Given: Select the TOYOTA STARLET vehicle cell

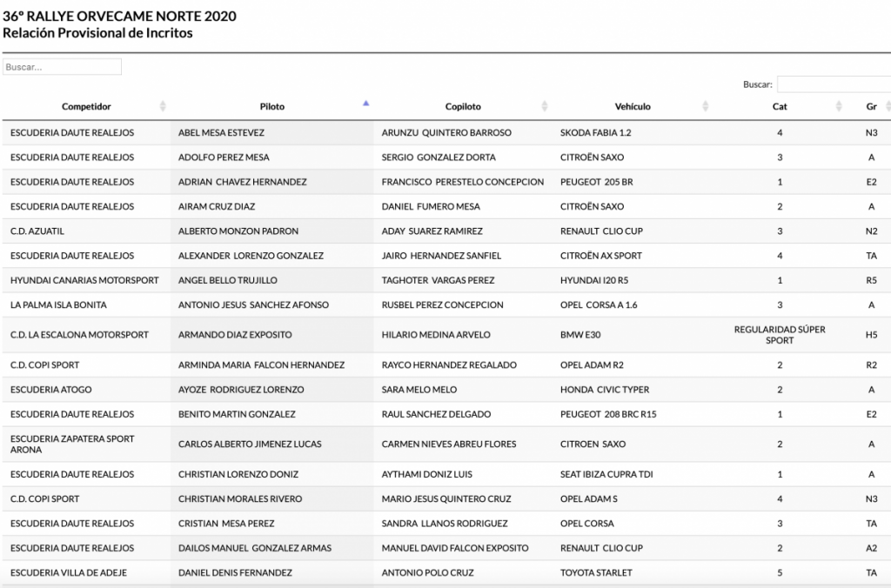Looking at the screenshot, I should coord(596,573).
